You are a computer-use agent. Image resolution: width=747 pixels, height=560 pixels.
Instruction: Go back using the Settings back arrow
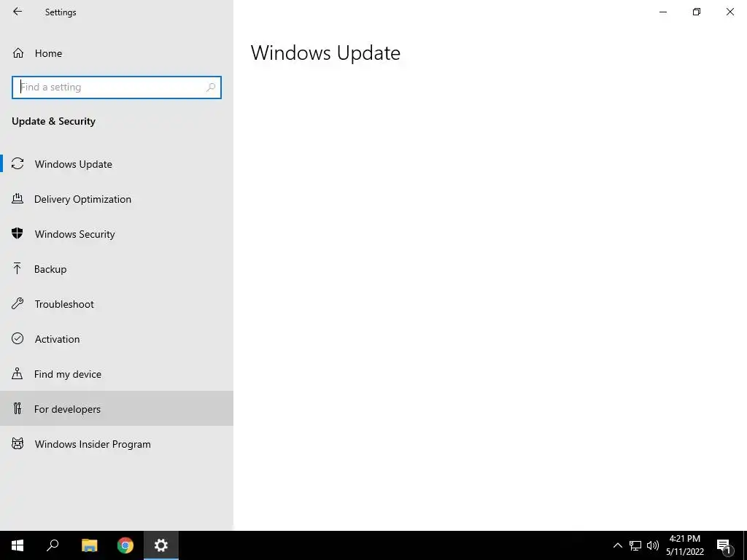coord(18,12)
